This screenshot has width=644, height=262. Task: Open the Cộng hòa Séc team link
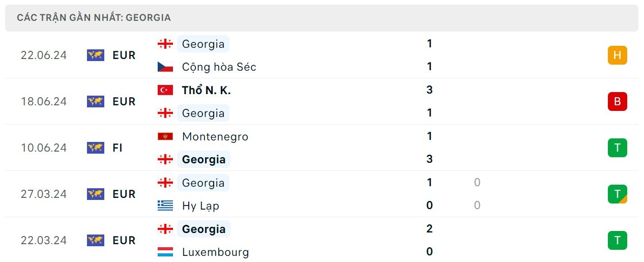pos(219,67)
